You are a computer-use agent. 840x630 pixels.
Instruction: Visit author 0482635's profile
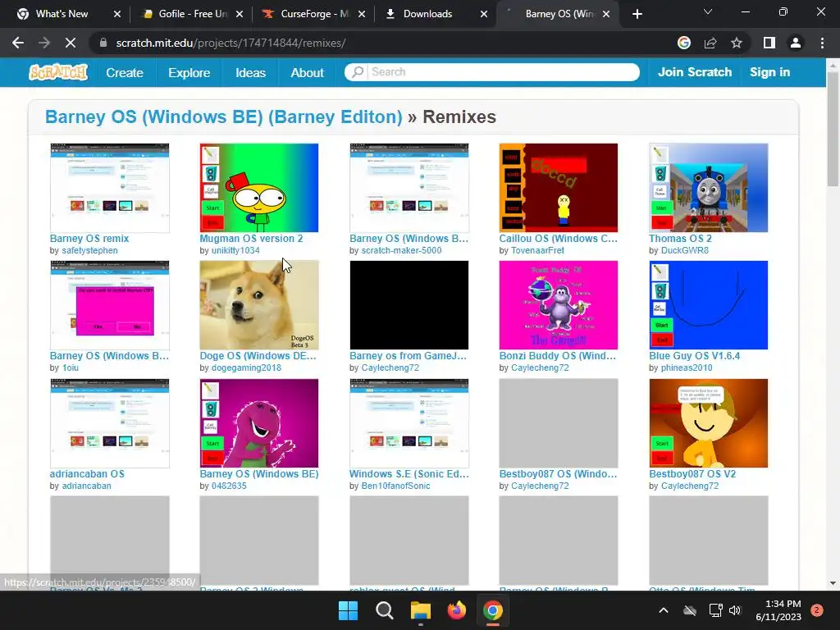point(230,486)
